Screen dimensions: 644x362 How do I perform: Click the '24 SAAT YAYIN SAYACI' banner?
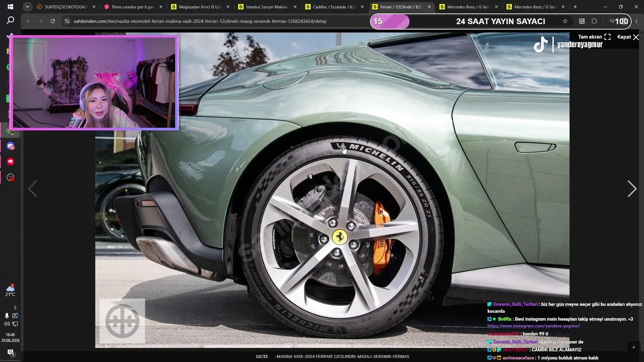pos(501,22)
